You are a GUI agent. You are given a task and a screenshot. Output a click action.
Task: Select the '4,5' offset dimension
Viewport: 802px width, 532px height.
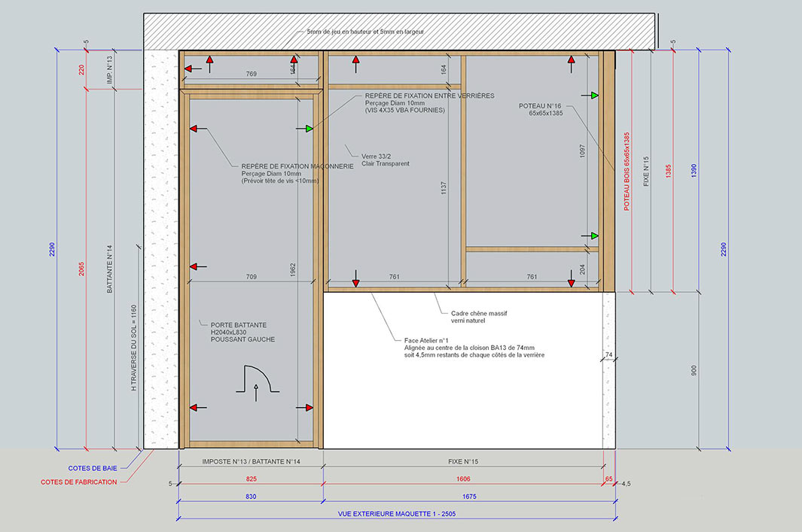tap(626, 483)
